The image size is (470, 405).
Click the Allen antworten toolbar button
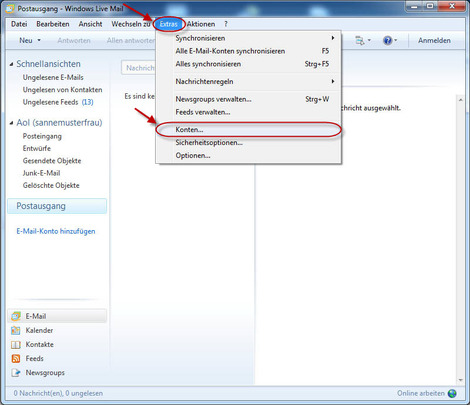[131, 40]
